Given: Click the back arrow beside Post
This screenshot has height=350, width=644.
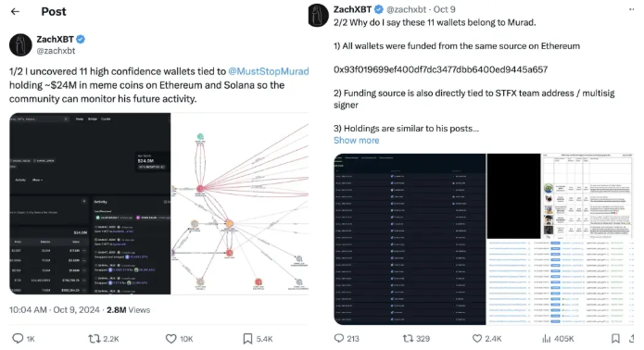Looking at the screenshot, I should tap(15, 11).
